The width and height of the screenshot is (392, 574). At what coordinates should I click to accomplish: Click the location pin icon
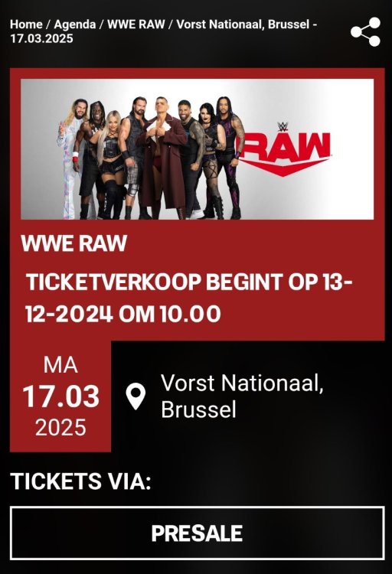(x=136, y=396)
